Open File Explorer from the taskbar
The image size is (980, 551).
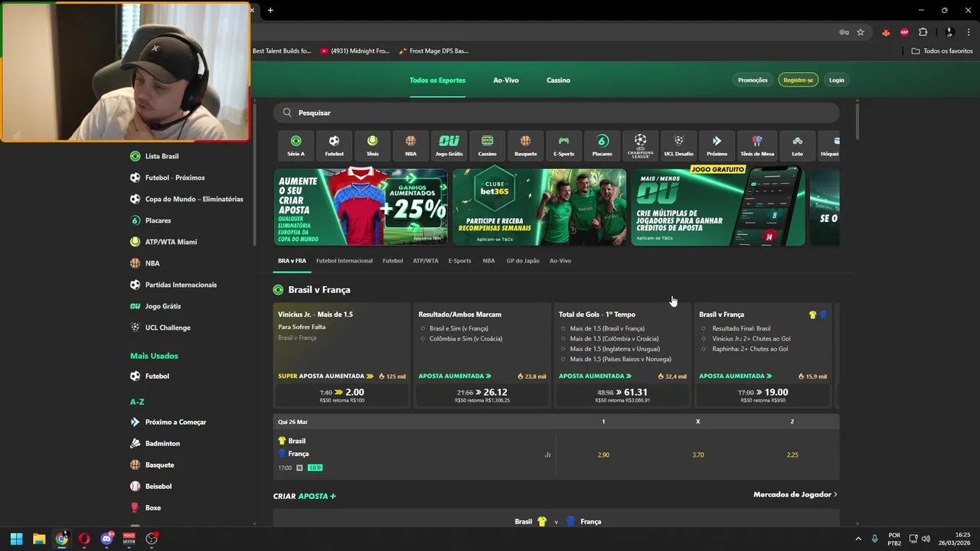[39, 539]
